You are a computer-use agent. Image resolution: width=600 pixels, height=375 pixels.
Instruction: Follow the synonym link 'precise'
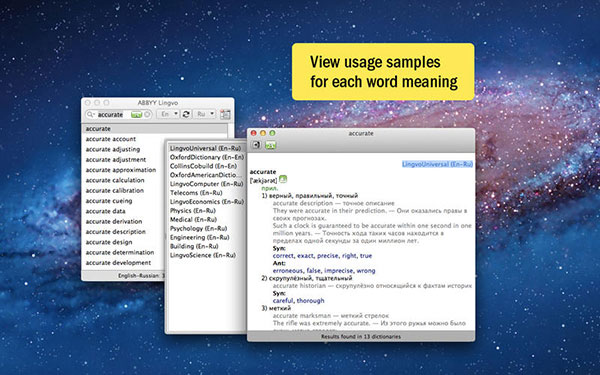pyautogui.click(x=328, y=256)
